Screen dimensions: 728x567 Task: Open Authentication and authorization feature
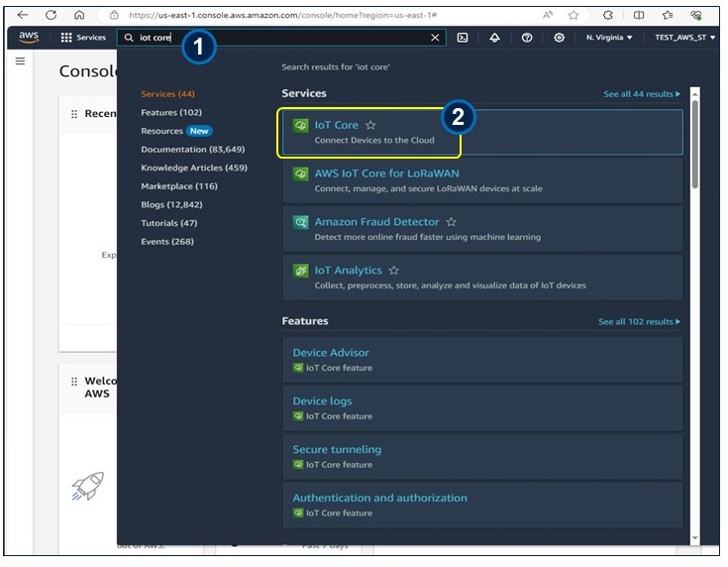tap(379, 498)
